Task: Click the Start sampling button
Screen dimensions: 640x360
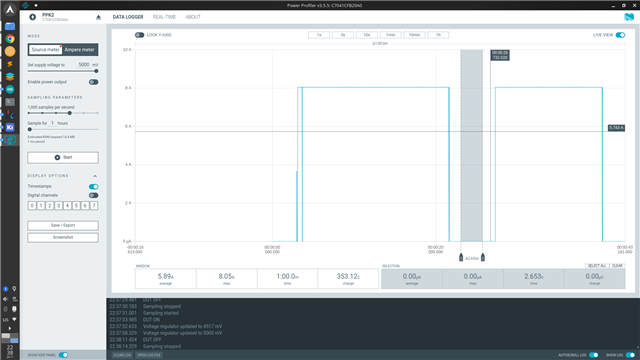Action: pyautogui.click(x=63, y=158)
